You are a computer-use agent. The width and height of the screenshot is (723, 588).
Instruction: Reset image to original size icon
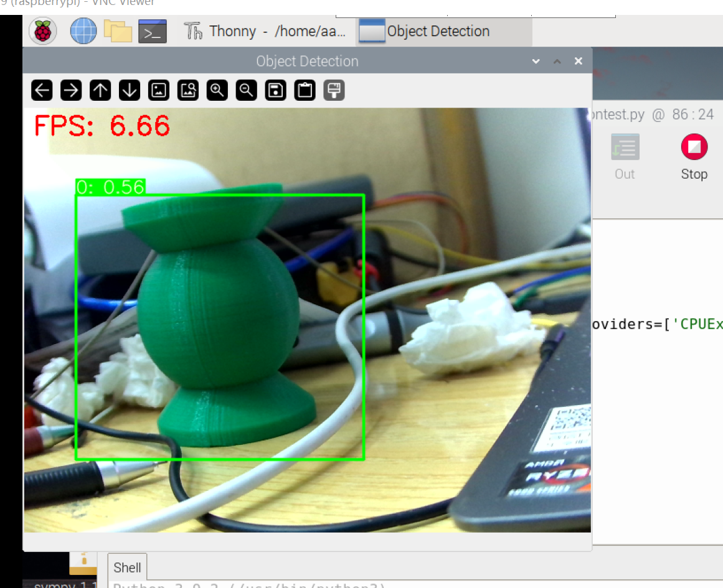tap(159, 91)
